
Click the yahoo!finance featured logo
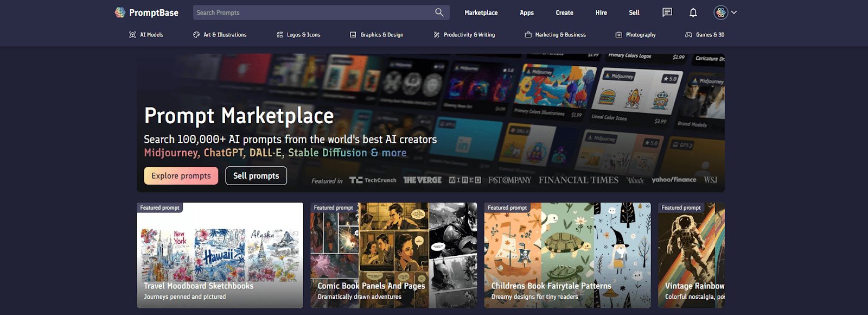point(674,180)
